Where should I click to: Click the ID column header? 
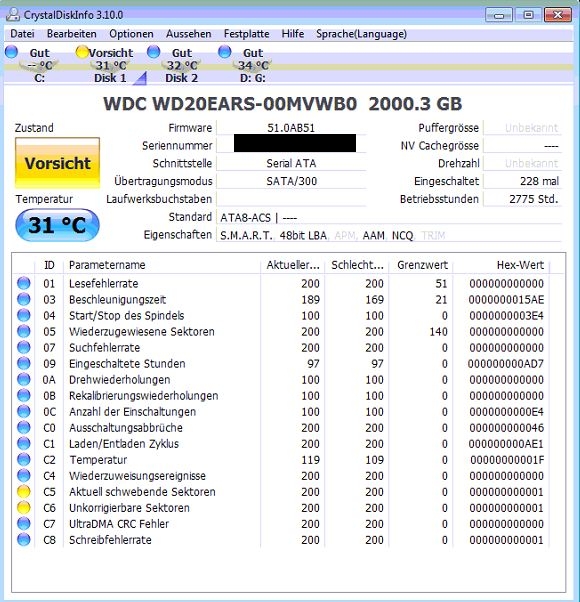click(x=49, y=265)
